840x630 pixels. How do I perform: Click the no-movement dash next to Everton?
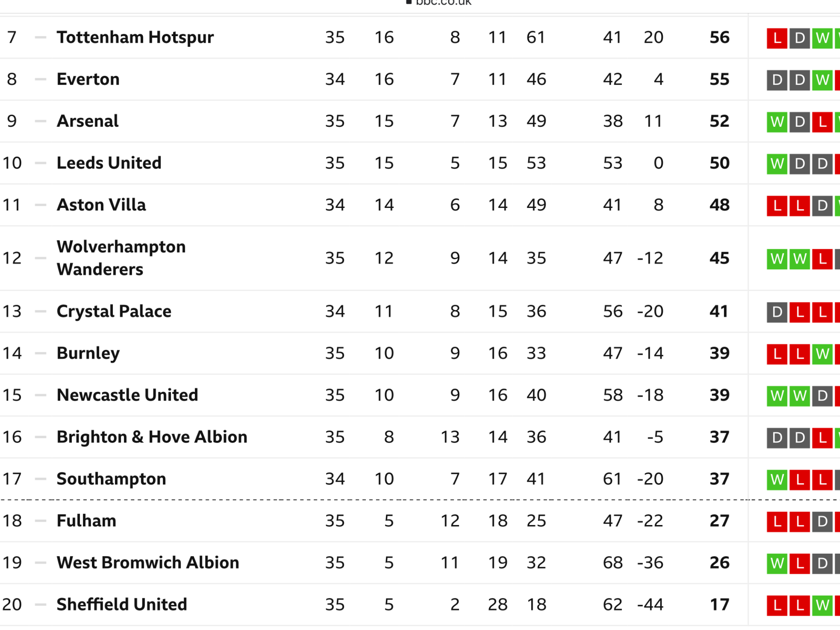pyautogui.click(x=41, y=79)
